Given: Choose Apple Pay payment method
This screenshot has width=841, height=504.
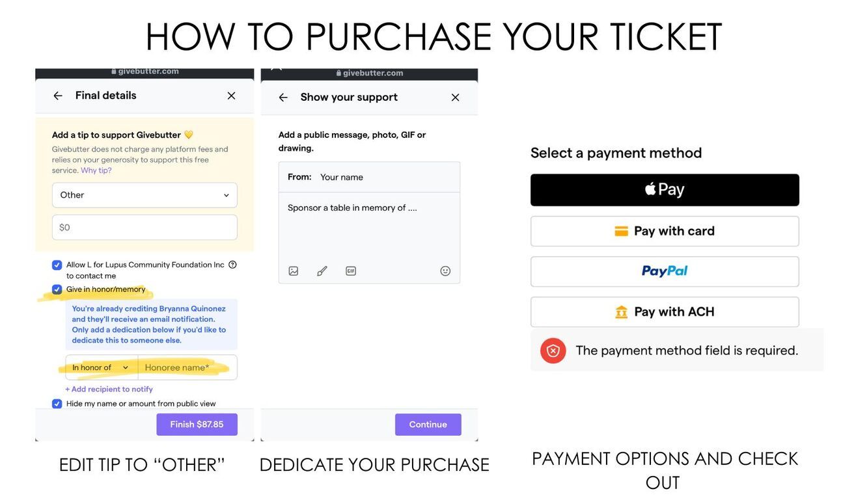Looking at the screenshot, I should pyautogui.click(x=665, y=190).
